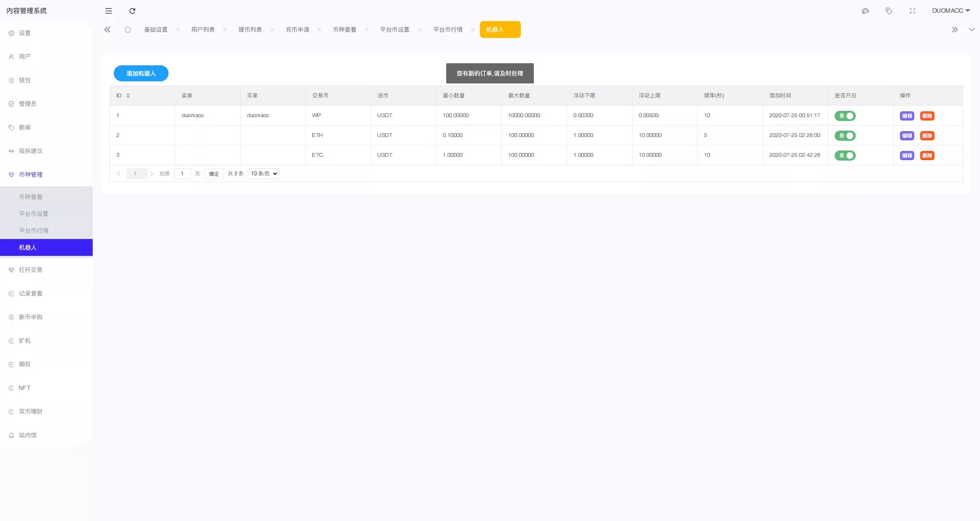Click the tag note icon in header
The height and width of the screenshot is (521, 980).
click(889, 11)
